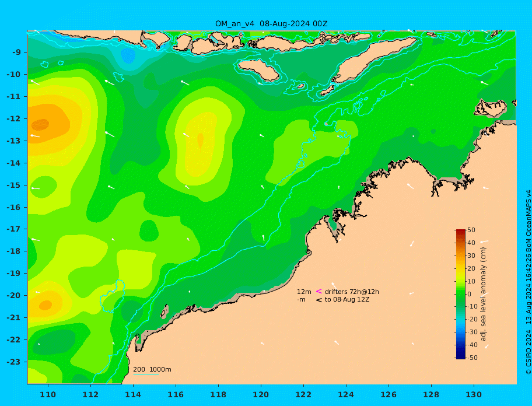Image resolution: width=532 pixels, height=406 pixels.
Task: Click the magenta drifter arrow legend symbol
Action: point(319,291)
